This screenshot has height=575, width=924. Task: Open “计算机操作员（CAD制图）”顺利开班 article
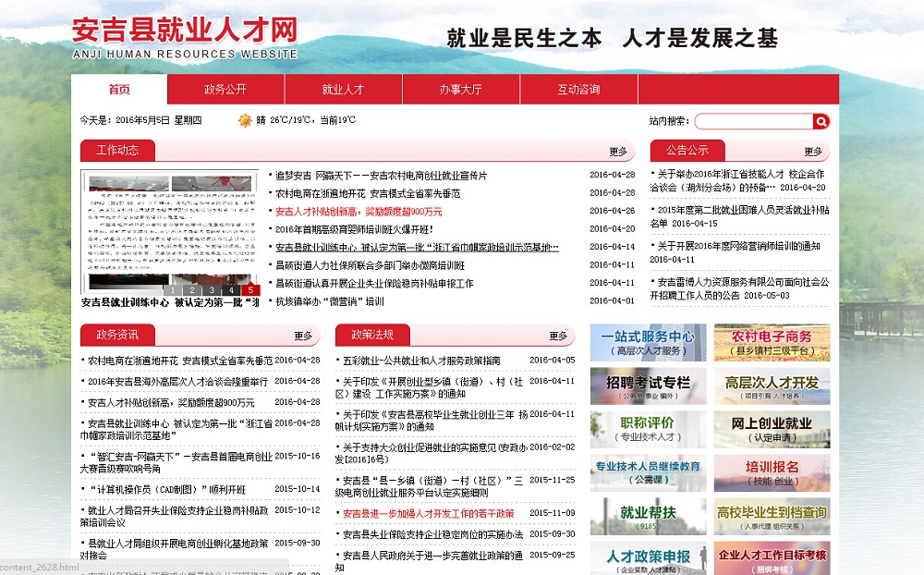(x=166, y=489)
